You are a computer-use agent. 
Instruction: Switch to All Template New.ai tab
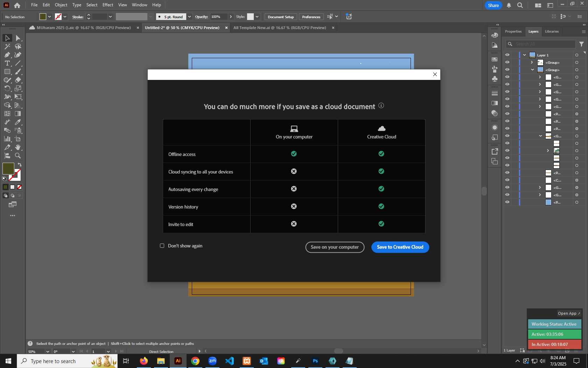pyautogui.click(x=280, y=28)
